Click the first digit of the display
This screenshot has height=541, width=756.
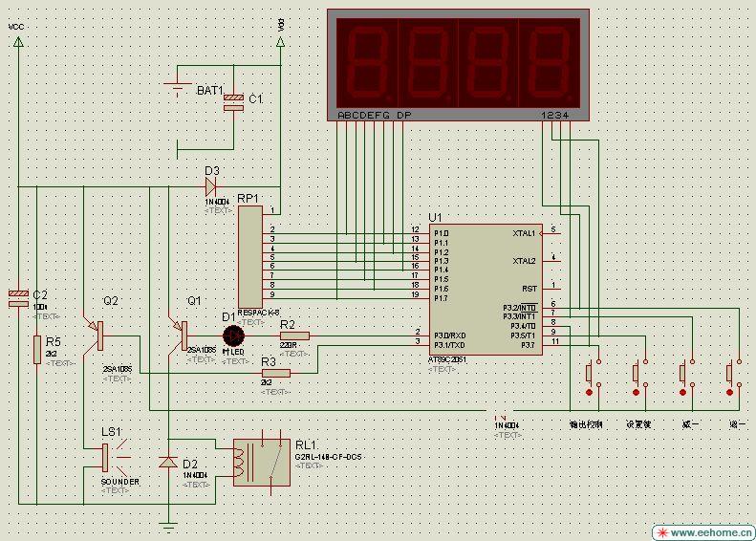coord(367,63)
